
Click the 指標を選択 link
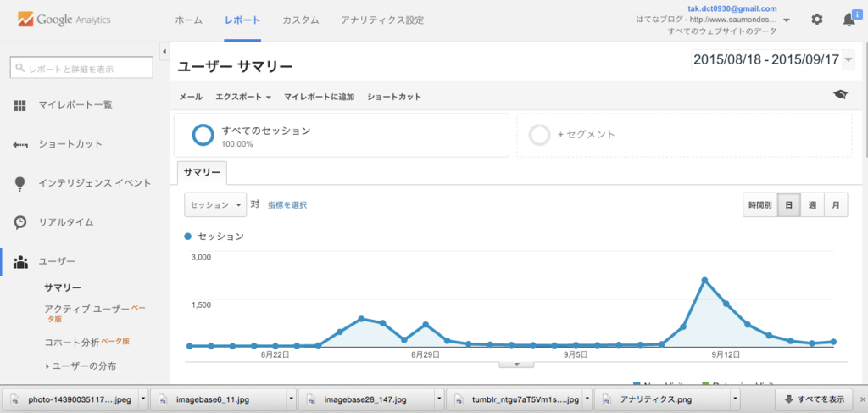(x=287, y=205)
